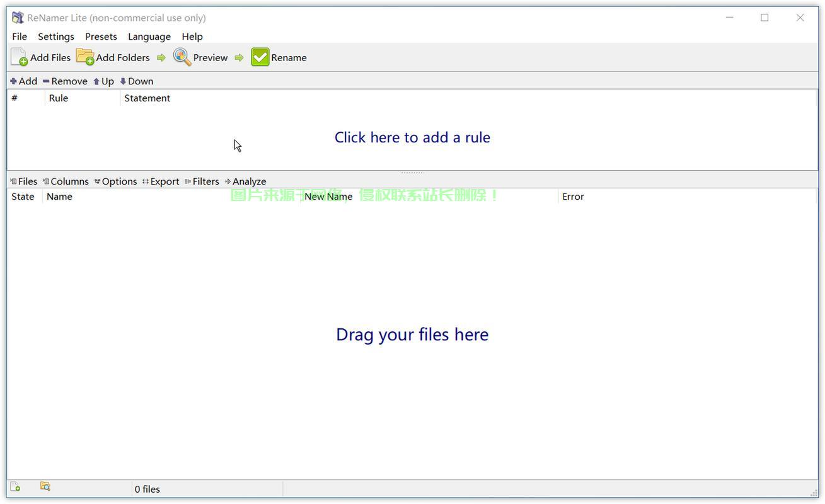Click the 'Click here to add a rule' link

412,137
